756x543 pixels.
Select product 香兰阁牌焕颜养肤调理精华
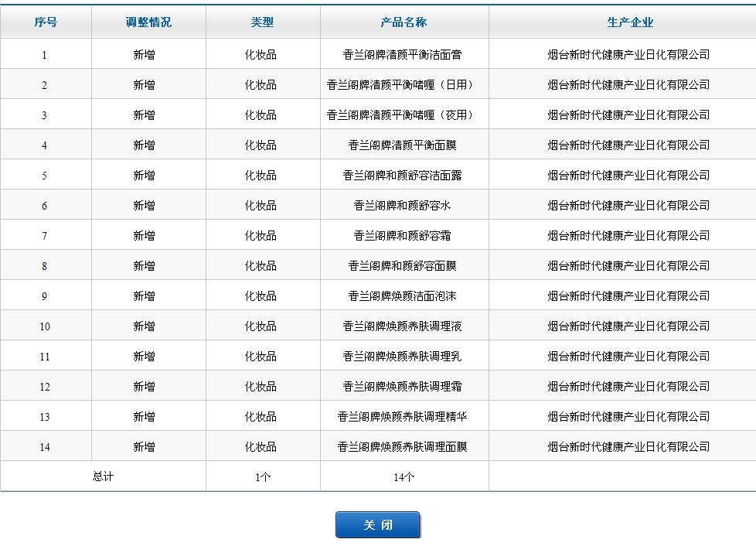click(403, 417)
